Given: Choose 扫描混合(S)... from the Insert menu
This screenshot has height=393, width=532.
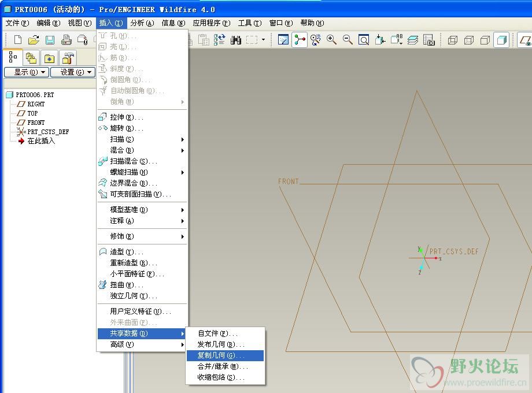Looking at the screenshot, I should (142, 161).
